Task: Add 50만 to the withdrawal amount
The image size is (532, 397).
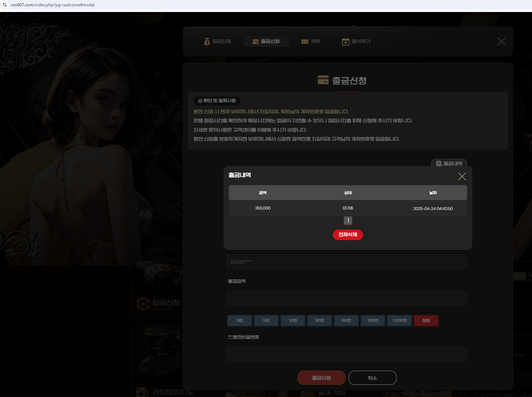Action: [346, 321]
